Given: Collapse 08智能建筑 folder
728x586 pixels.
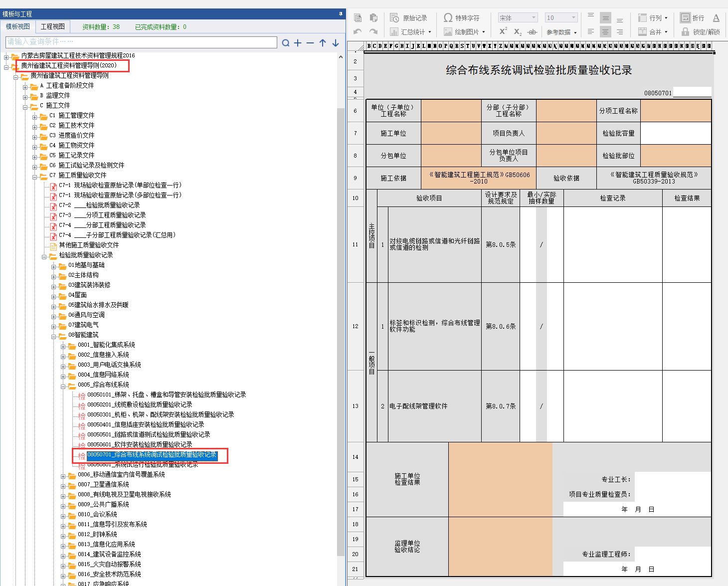Looking at the screenshot, I should (53, 336).
